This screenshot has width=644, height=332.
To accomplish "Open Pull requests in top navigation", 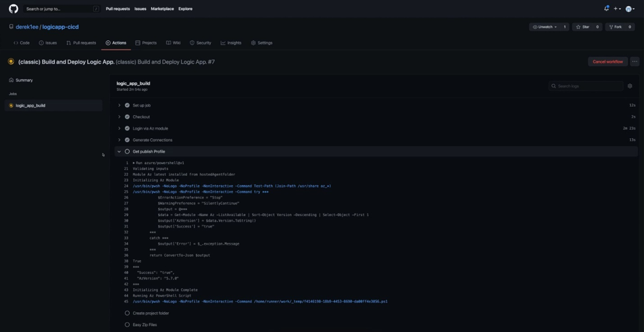I will coord(118,9).
